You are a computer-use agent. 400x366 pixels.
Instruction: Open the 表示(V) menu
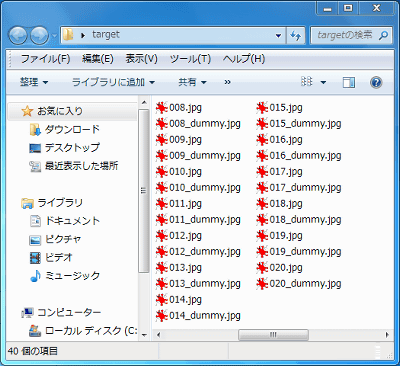click(141, 59)
